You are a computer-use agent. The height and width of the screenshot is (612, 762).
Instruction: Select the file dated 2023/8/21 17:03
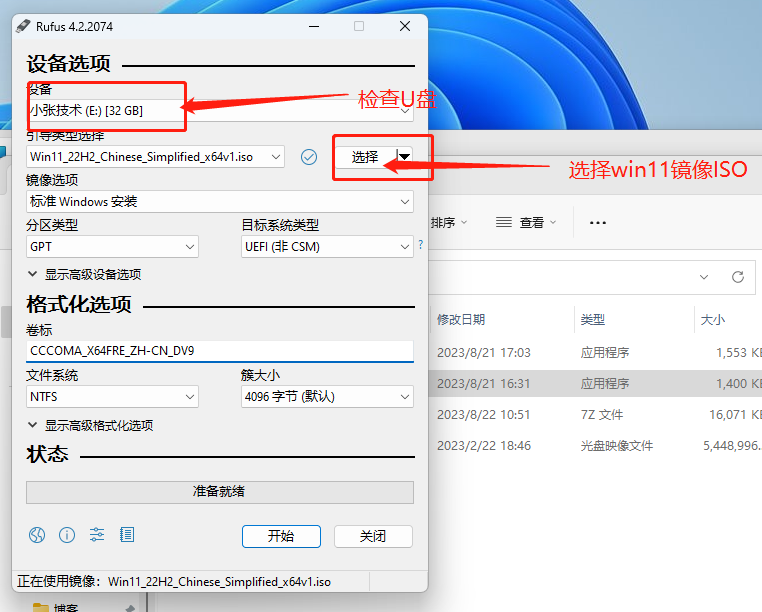pyautogui.click(x=595, y=353)
